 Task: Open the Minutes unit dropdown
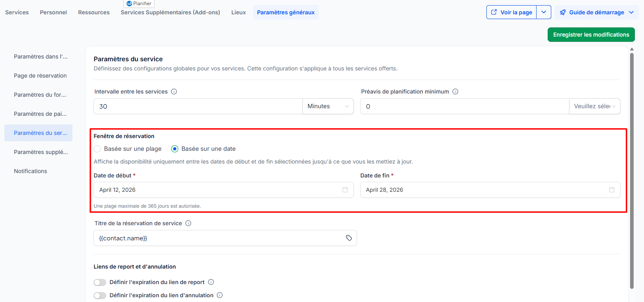(x=328, y=106)
